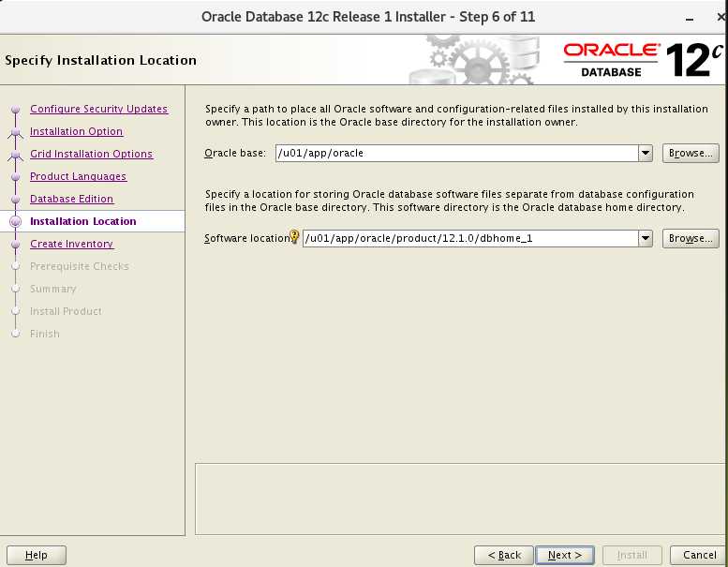Image resolution: width=728 pixels, height=567 pixels.
Task: Jump to Database Edition step
Action: coord(72,199)
